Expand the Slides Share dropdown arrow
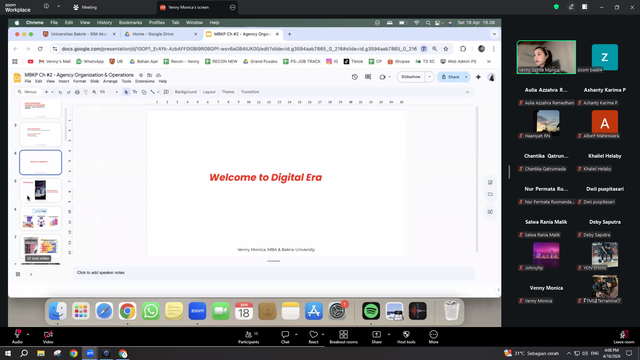The width and height of the screenshot is (640, 360). (466, 77)
